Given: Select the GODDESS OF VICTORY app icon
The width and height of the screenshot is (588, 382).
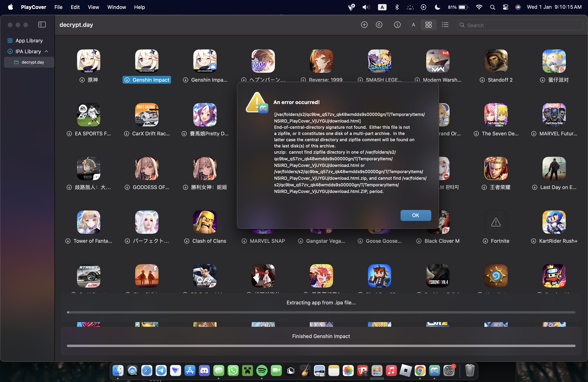Looking at the screenshot, I should (147, 168).
